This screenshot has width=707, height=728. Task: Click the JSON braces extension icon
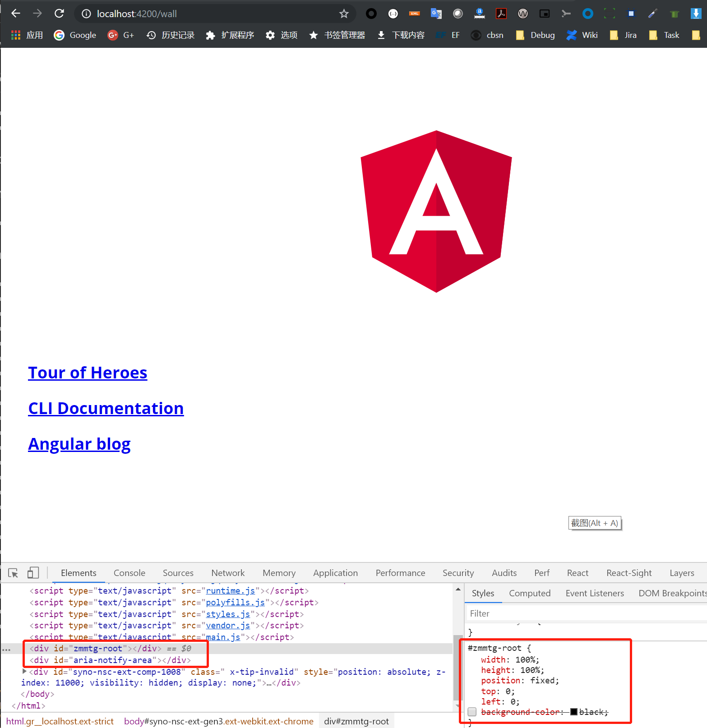coord(393,14)
